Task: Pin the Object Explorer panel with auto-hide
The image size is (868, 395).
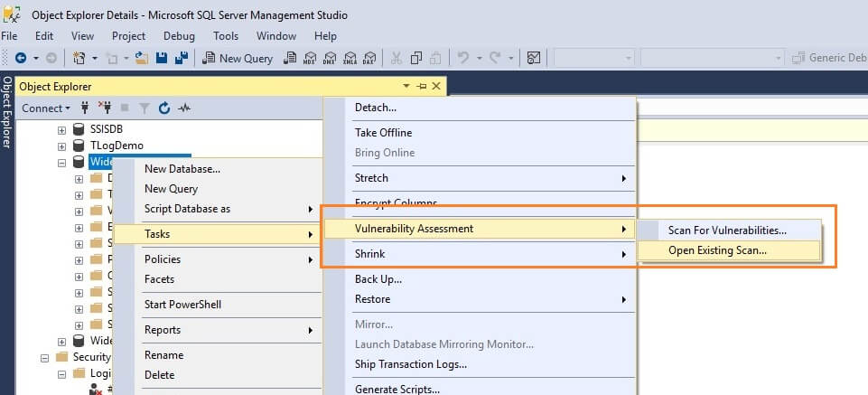Action: click(421, 86)
